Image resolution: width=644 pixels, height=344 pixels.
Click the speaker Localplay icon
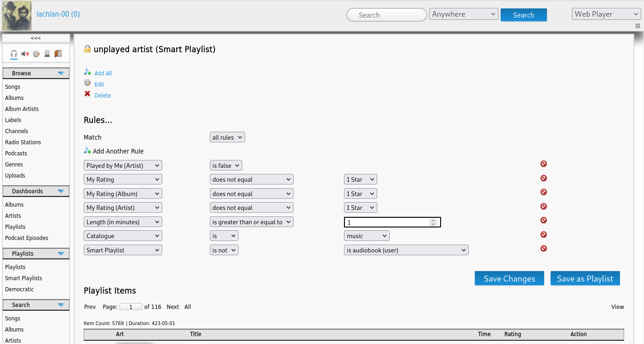coord(25,54)
